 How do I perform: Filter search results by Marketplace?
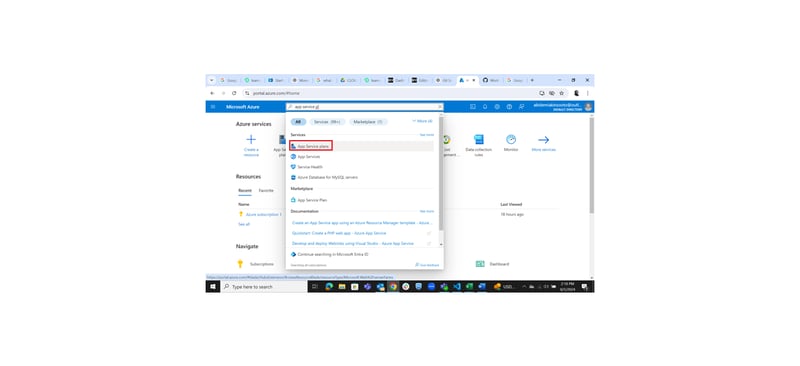point(368,121)
